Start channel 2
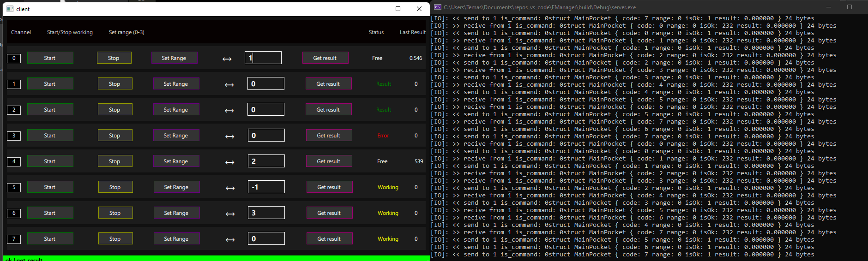This screenshot has height=261, width=868. [50, 109]
